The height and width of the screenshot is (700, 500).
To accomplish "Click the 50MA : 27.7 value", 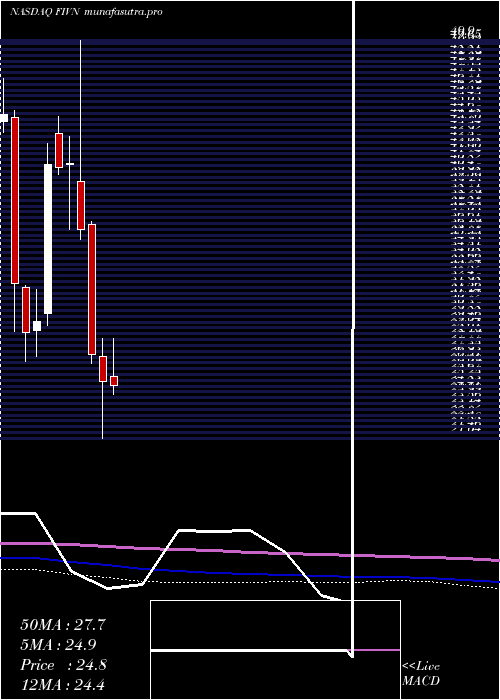I will point(63,625).
